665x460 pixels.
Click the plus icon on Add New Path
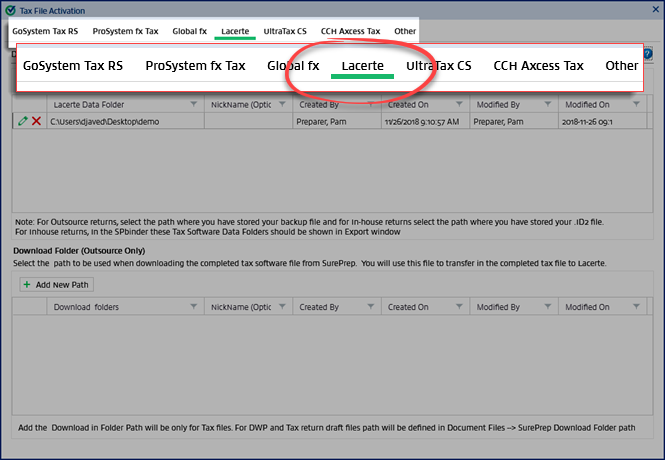click(26, 285)
